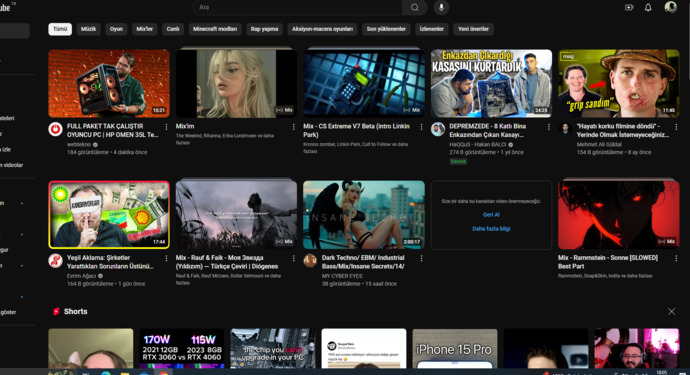Open the Dark Techno Insane Secrets thumbnail
690x375 pixels.
point(364,215)
